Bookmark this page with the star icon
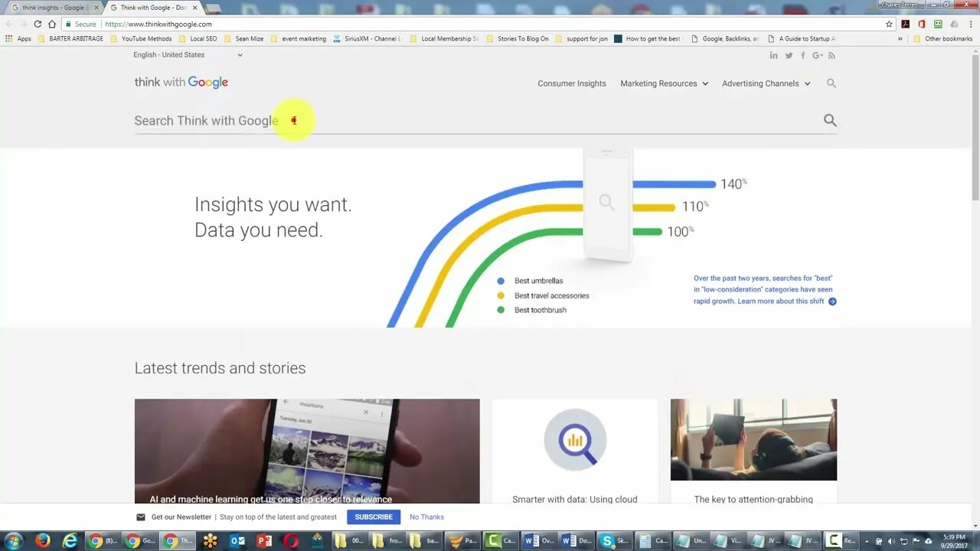 coord(889,24)
